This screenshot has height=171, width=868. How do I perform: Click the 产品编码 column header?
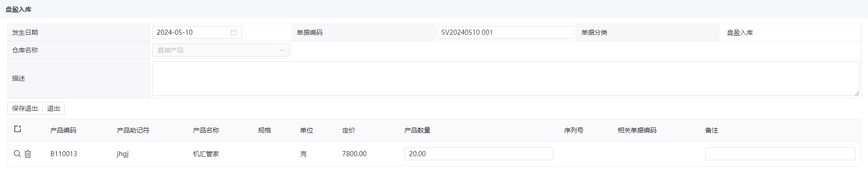(x=63, y=130)
